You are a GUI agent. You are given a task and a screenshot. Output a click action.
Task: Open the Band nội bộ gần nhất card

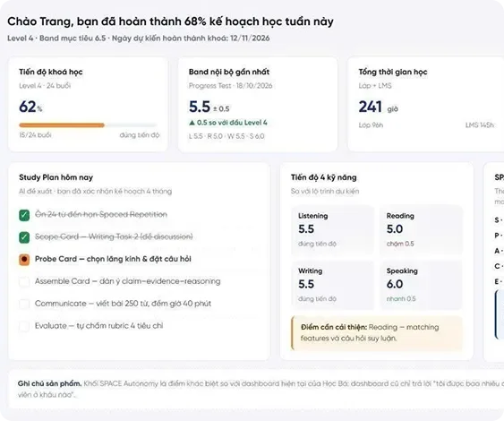click(x=258, y=104)
